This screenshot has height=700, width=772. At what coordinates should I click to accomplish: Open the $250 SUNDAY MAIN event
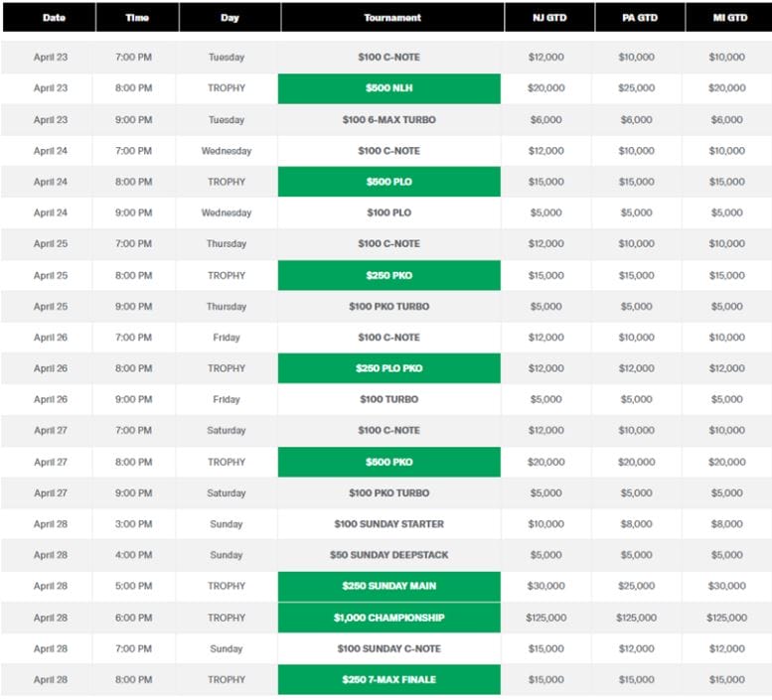[x=388, y=586]
